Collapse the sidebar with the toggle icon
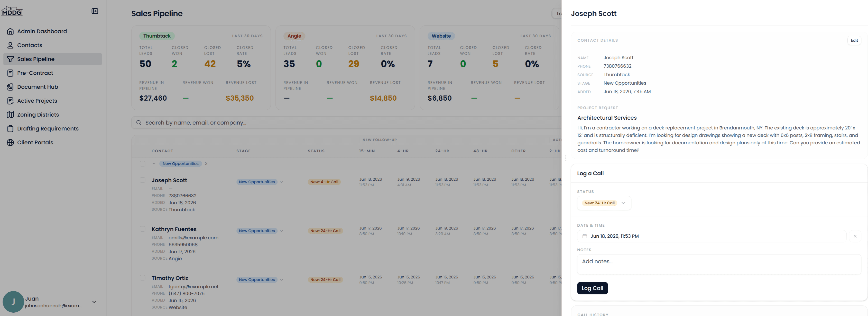 [95, 11]
